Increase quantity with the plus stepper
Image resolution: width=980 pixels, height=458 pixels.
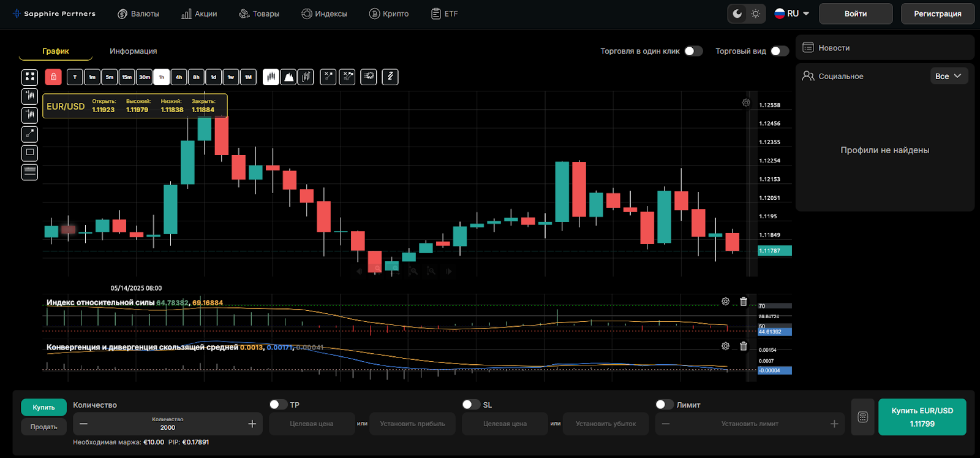tap(252, 424)
